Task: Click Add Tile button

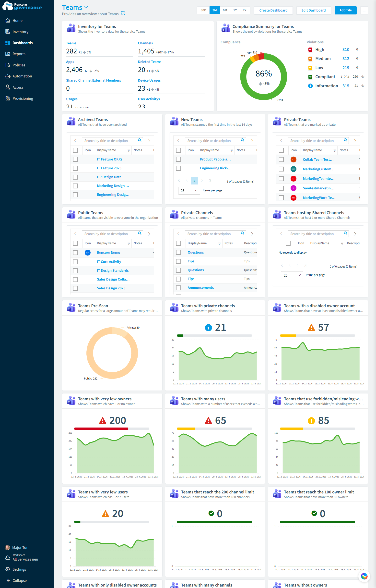Action: (x=345, y=10)
